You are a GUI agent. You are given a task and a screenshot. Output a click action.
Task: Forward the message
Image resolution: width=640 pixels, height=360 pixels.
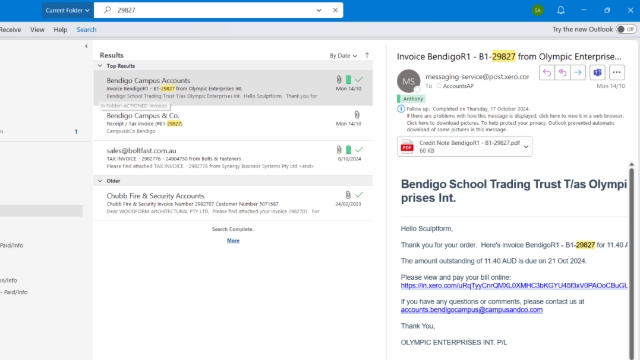pos(578,73)
